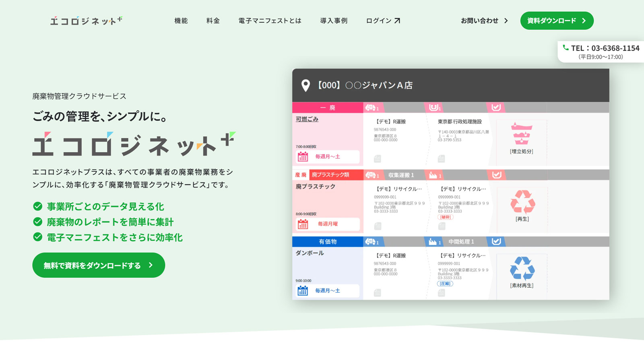Screen dimensions: 644x346
Task: Select the ごみの管理を、シンプルに。 headline
Action: (x=100, y=116)
